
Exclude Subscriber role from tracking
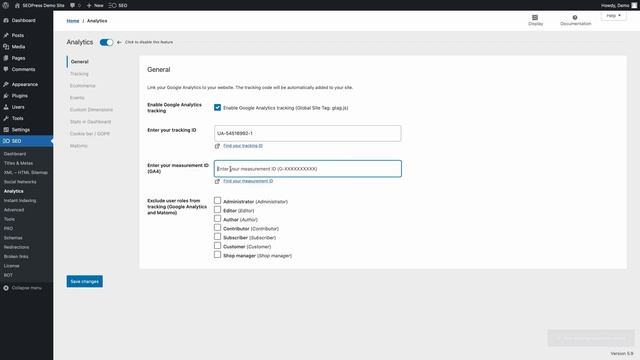coord(217,236)
